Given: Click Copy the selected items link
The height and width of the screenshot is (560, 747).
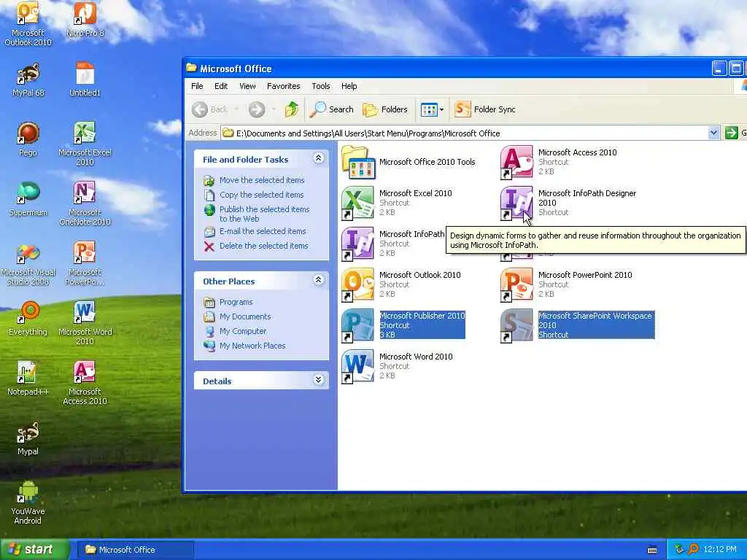Looking at the screenshot, I should click(261, 195).
